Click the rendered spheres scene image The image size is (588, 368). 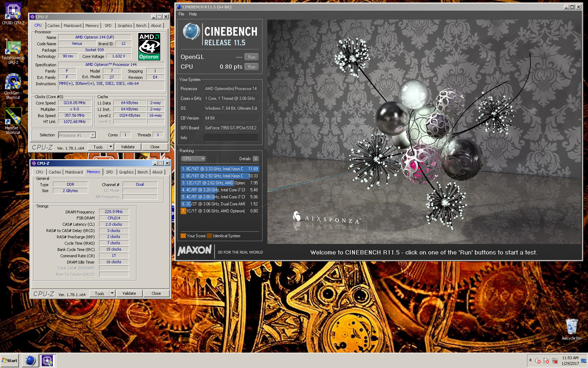pos(424,131)
